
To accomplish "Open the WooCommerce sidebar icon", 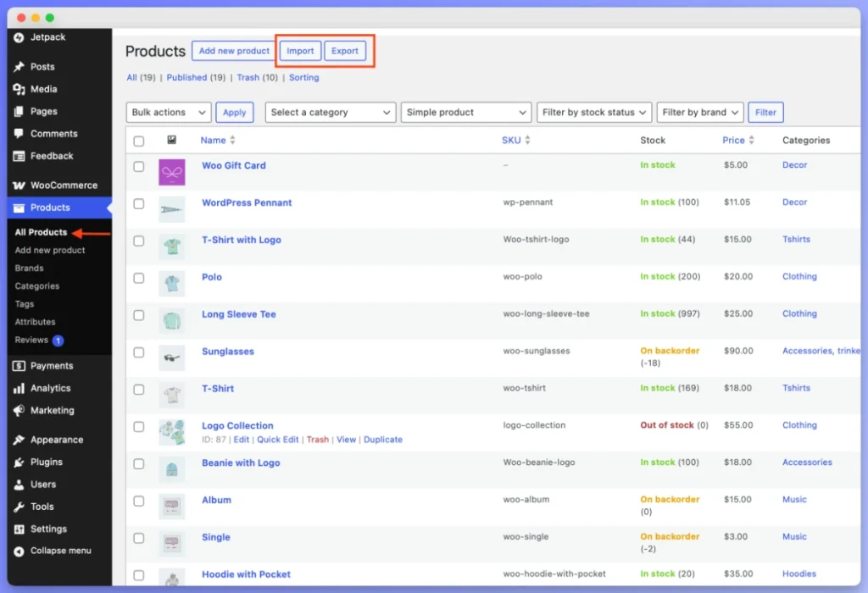I will 20,185.
